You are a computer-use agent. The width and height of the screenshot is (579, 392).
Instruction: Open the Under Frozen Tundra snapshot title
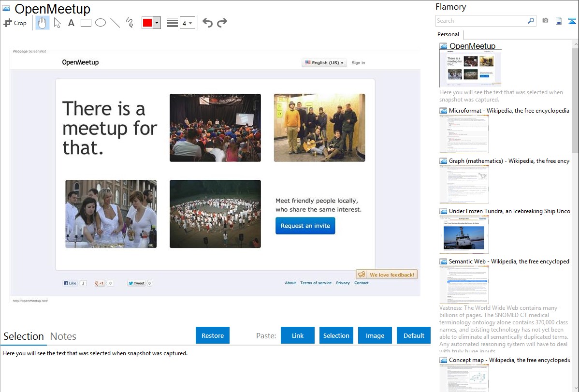pyautogui.click(x=509, y=211)
